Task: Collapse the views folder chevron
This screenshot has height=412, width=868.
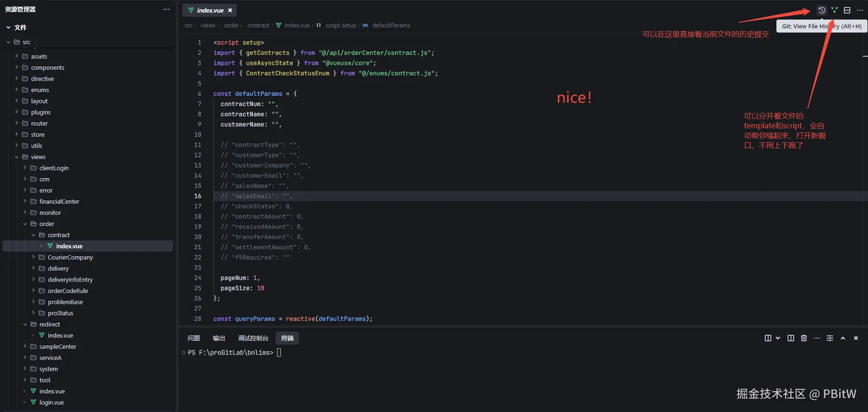Action: (x=17, y=157)
